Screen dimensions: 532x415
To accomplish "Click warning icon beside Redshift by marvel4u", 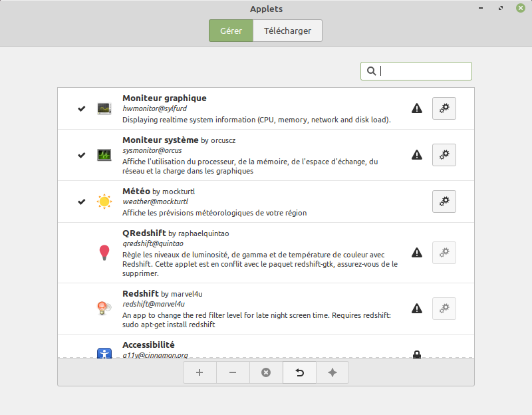I will point(417,309).
